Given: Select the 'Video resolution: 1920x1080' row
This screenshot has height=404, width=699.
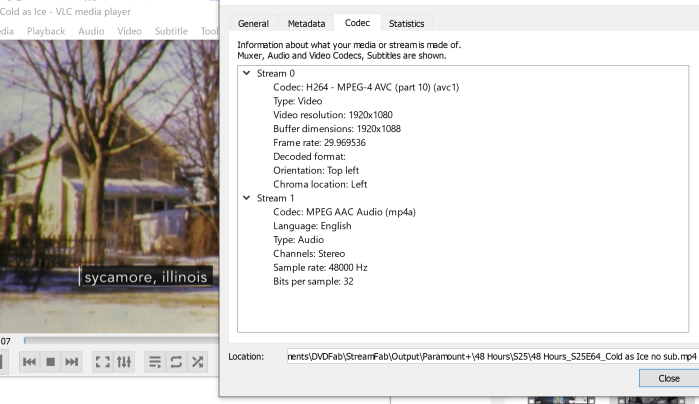Looking at the screenshot, I should pyautogui.click(x=333, y=115).
